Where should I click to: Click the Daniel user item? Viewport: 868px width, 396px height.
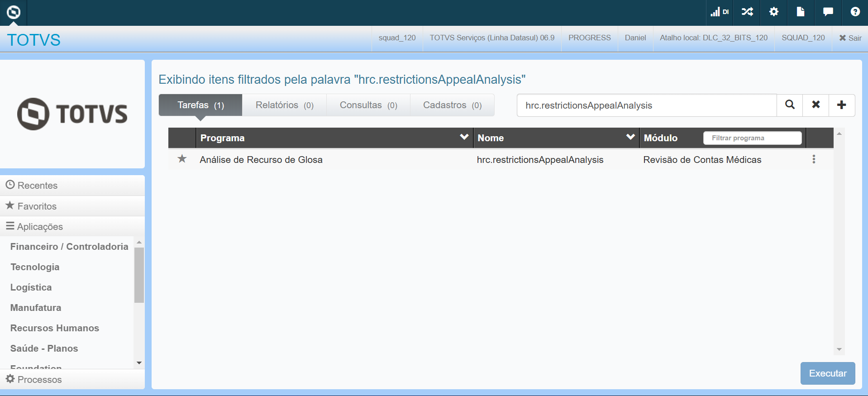point(635,38)
